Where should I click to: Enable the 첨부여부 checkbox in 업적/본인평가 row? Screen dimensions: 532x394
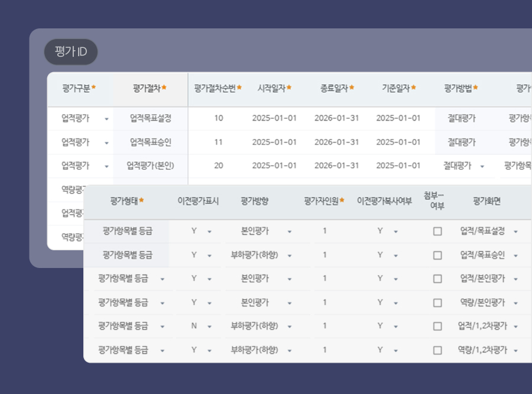(x=437, y=278)
